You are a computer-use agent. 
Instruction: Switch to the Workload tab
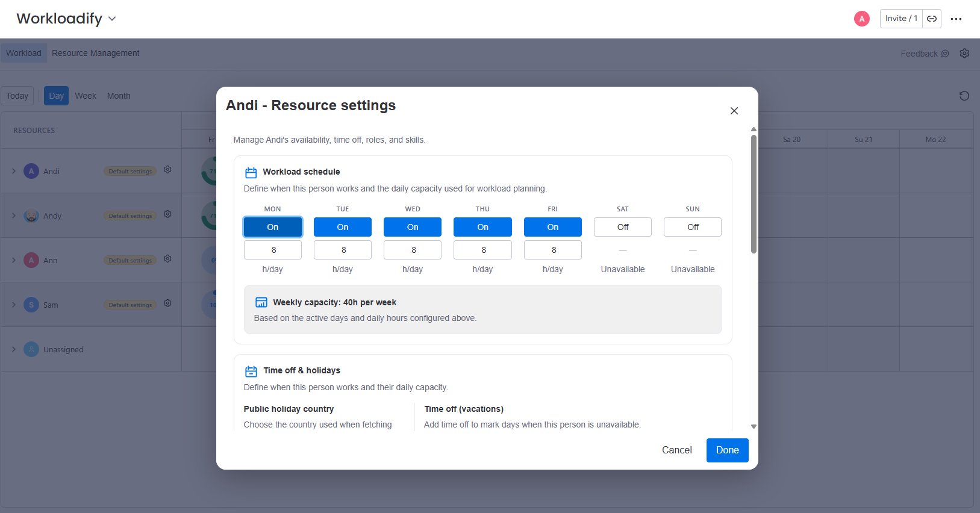click(x=23, y=53)
